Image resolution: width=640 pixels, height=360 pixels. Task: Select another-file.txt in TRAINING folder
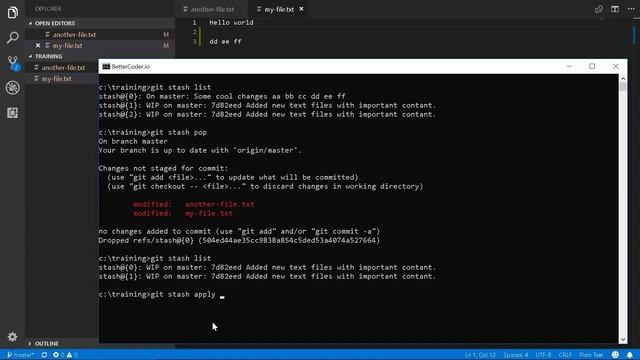(x=63, y=67)
